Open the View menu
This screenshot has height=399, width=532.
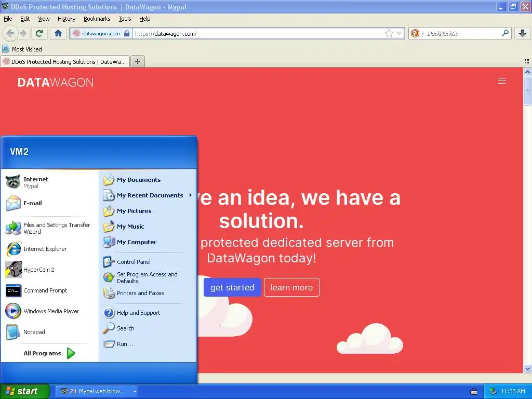tap(44, 19)
